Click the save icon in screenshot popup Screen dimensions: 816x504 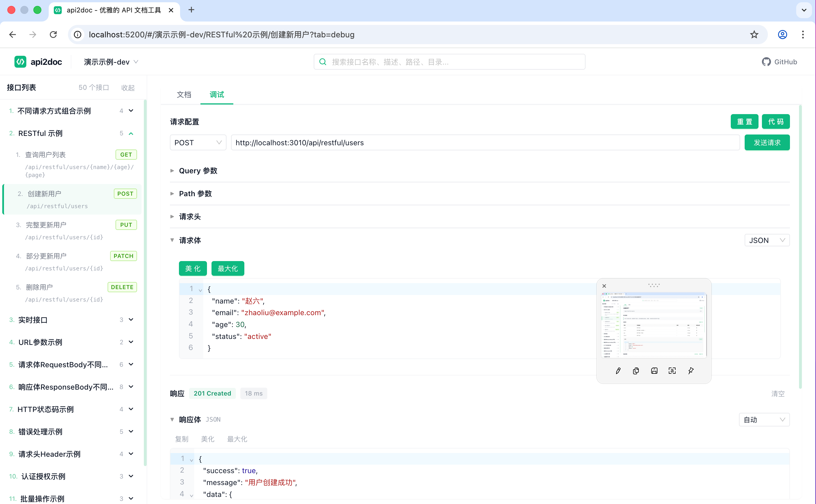click(x=654, y=371)
